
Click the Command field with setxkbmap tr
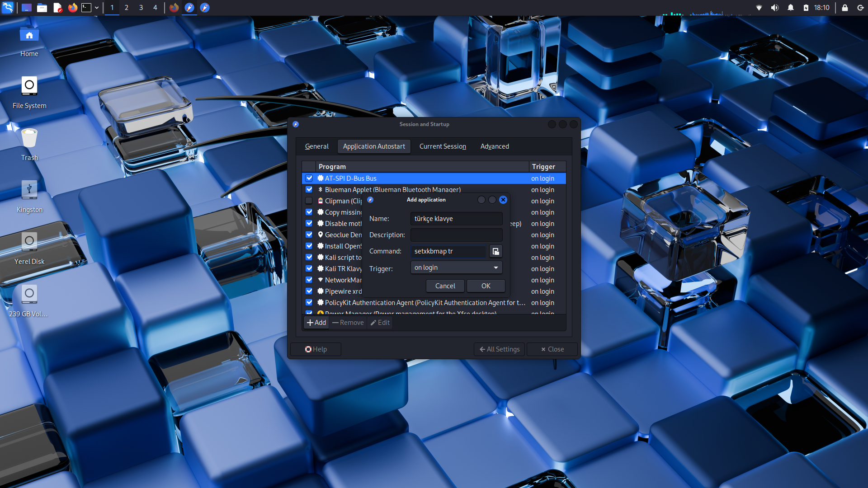(448, 251)
